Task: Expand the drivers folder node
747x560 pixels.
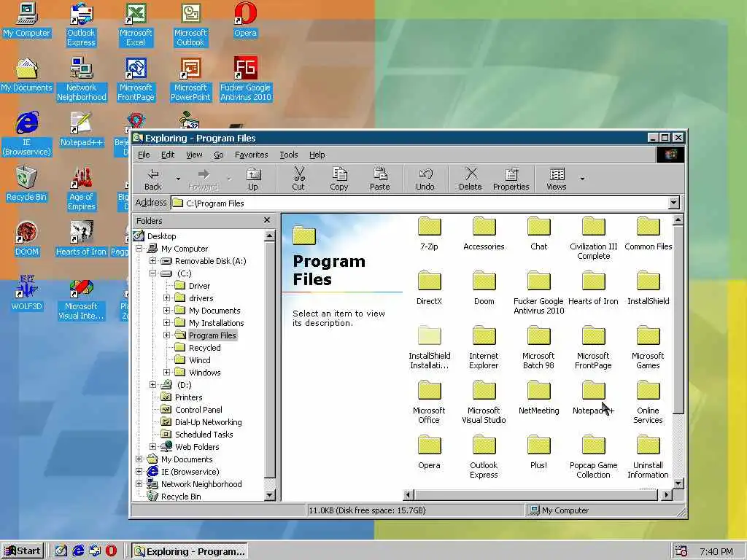Action: click(x=167, y=298)
